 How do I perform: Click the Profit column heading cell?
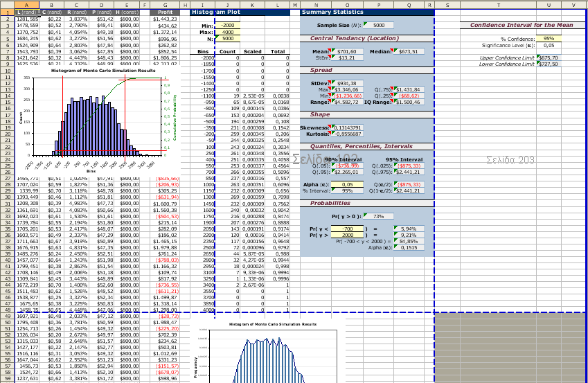tap(165, 12)
